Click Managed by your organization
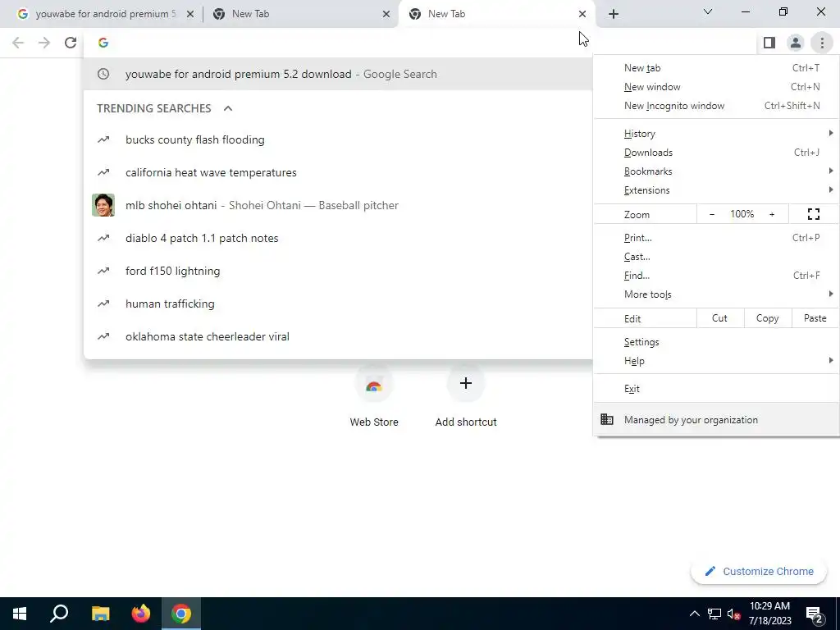 pyautogui.click(x=716, y=420)
